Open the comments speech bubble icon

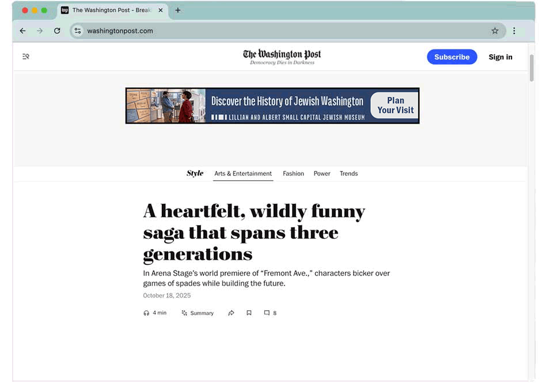[x=267, y=313]
